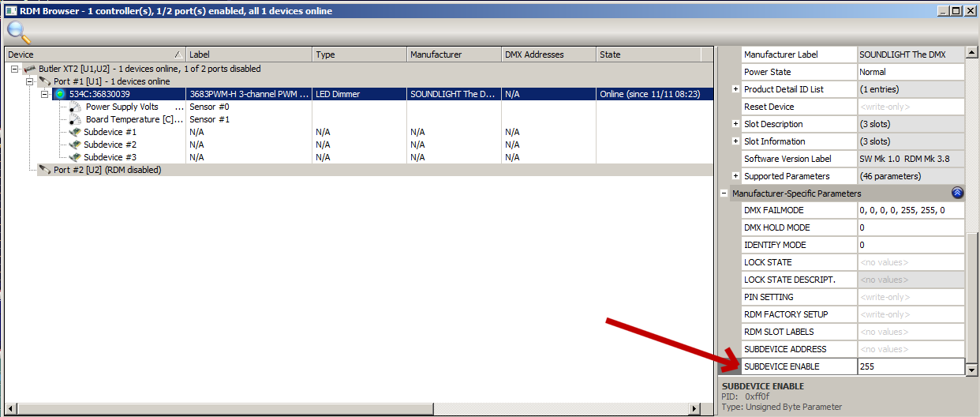Click the green device icon for 534C:36830039

(60, 94)
